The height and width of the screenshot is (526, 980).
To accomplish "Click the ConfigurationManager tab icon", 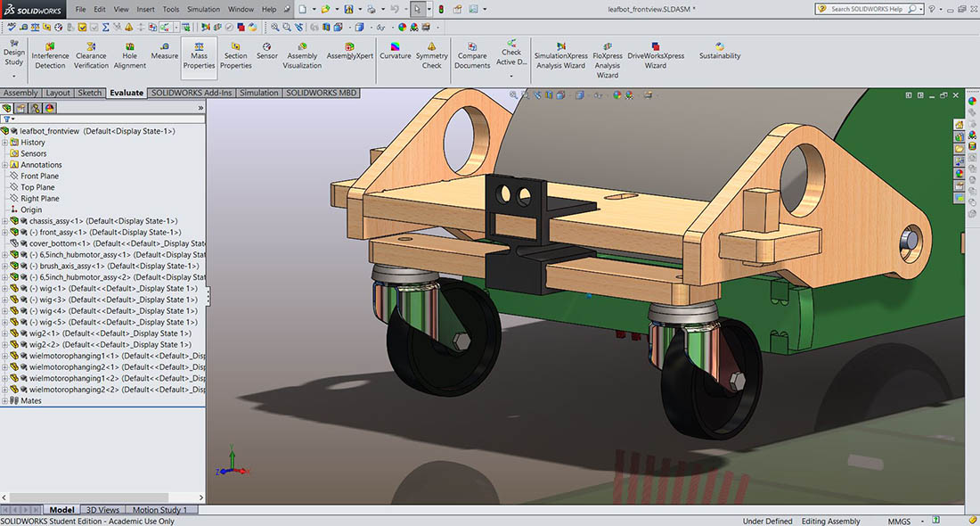I will point(35,108).
